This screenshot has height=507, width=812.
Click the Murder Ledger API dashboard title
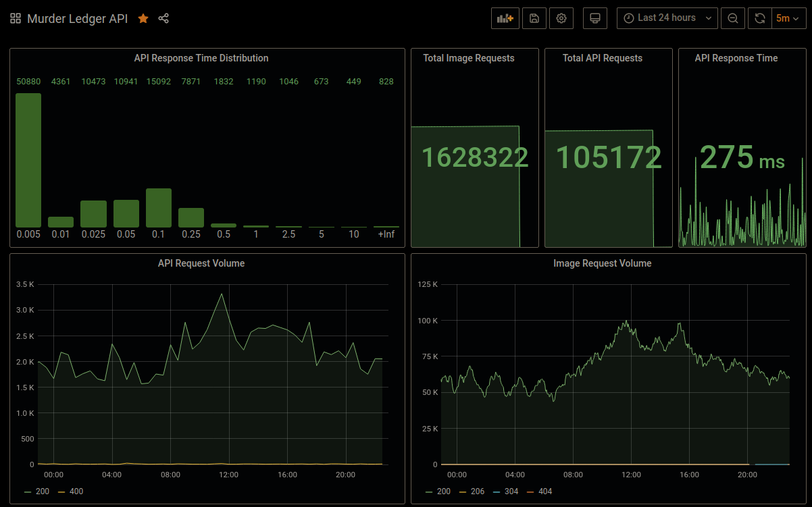tap(77, 19)
